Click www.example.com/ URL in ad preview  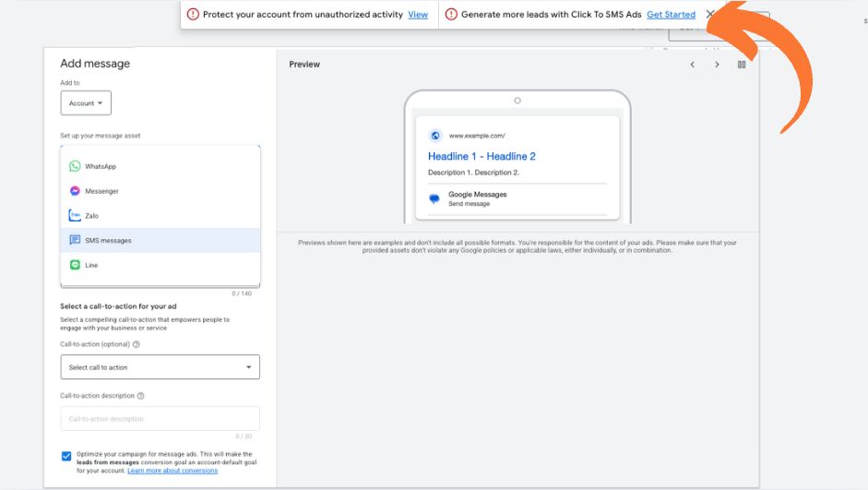coord(477,136)
